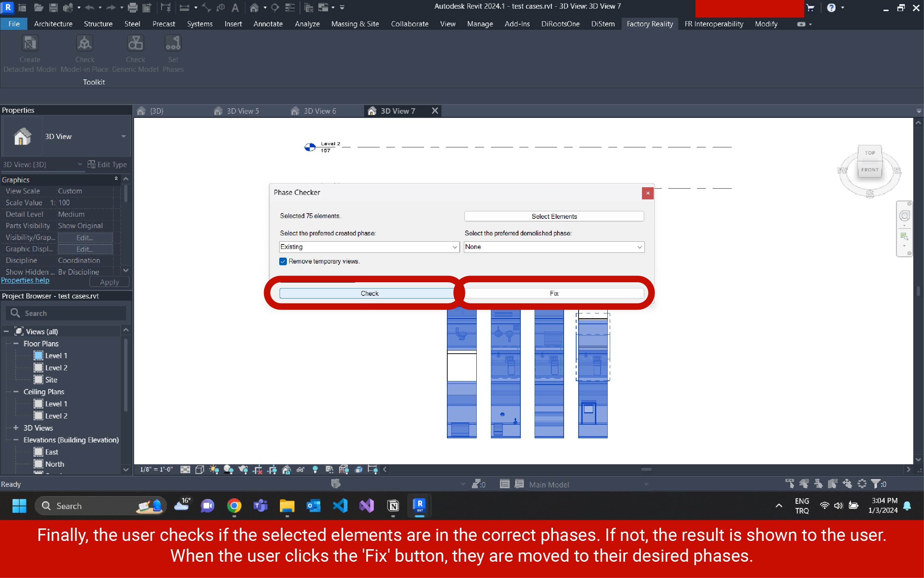Open the preferred demolished phase dropdown
Image resolution: width=924 pixels, height=578 pixels.
click(x=554, y=247)
